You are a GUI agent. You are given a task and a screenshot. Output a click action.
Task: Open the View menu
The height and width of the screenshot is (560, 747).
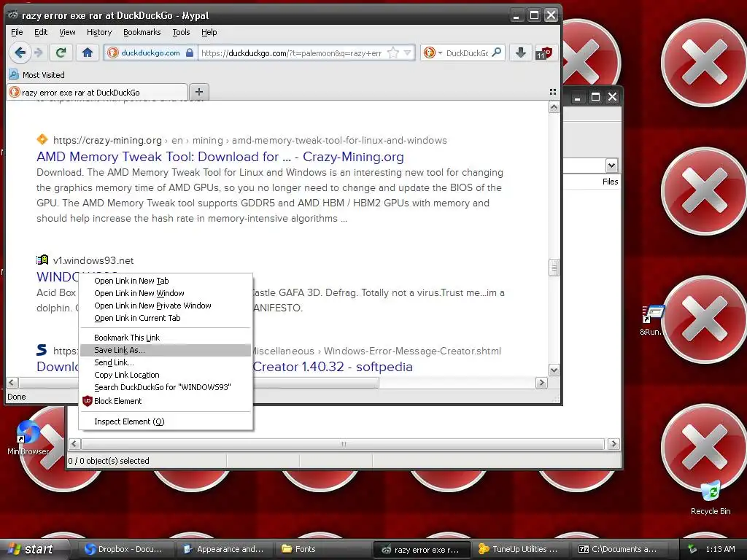click(67, 32)
